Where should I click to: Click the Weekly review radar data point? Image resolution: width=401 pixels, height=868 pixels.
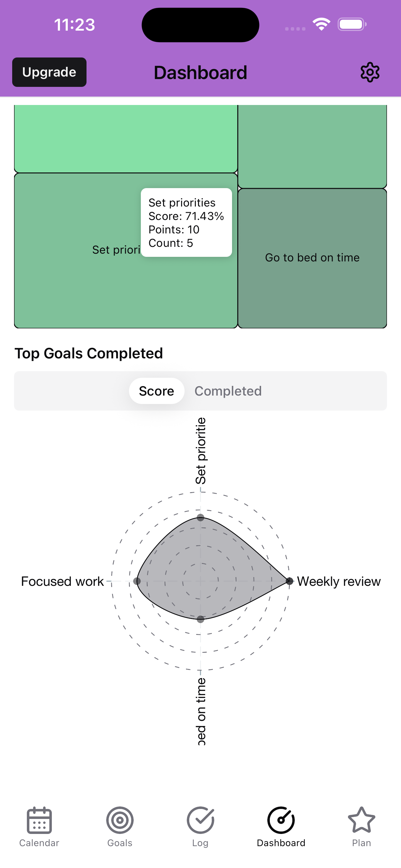coord(289,581)
